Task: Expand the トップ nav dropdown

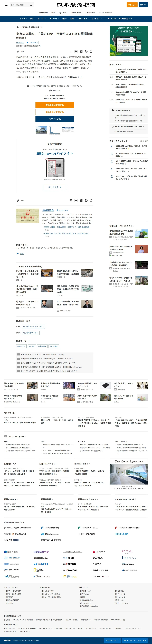Action: tap(23, 19)
